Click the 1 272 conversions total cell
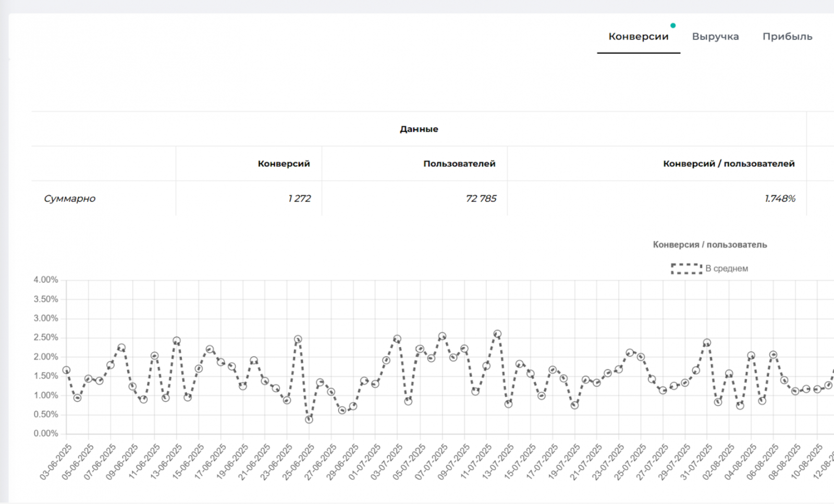The image size is (834, 504). [x=299, y=199]
